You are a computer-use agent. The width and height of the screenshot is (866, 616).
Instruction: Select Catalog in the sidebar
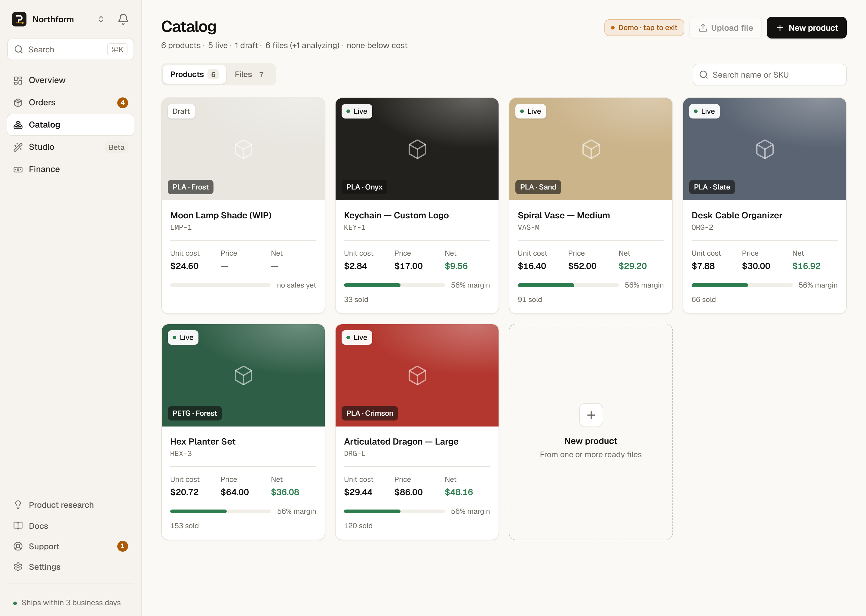[71, 125]
